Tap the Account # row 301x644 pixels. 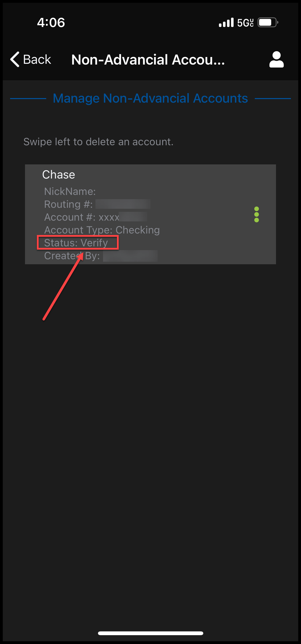(81, 217)
